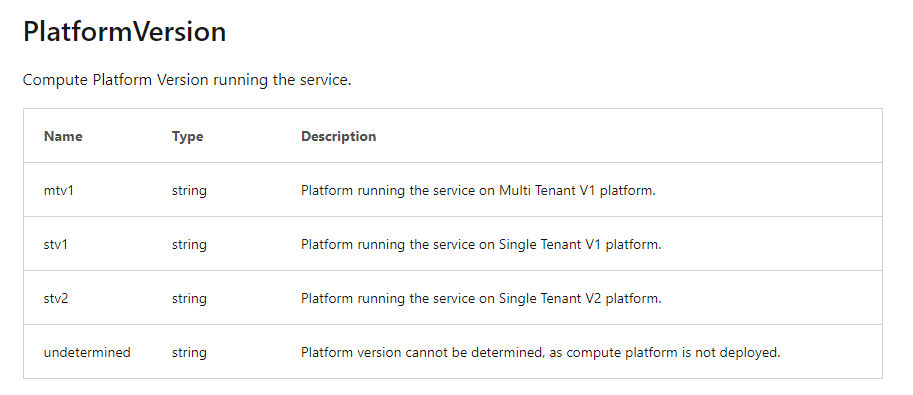Click the Compute Platform Version description text
The width and height of the screenshot is (913, 395).
tap(187, 80)
